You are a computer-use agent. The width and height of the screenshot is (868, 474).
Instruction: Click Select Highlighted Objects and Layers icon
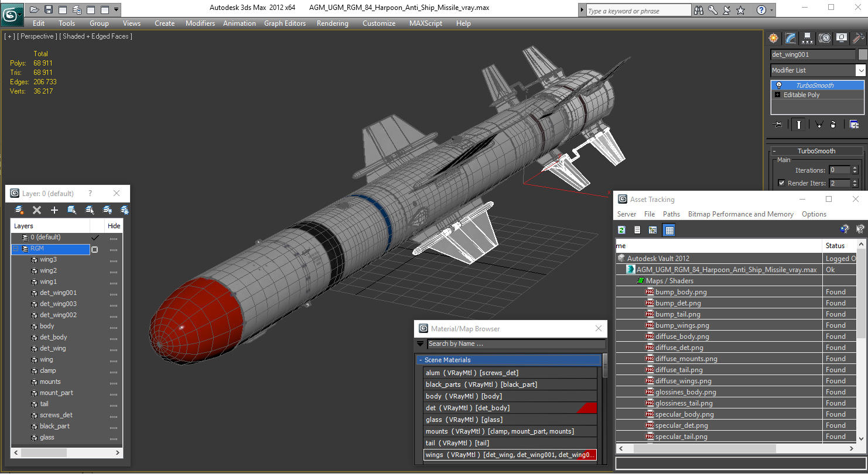coord(72,209)
